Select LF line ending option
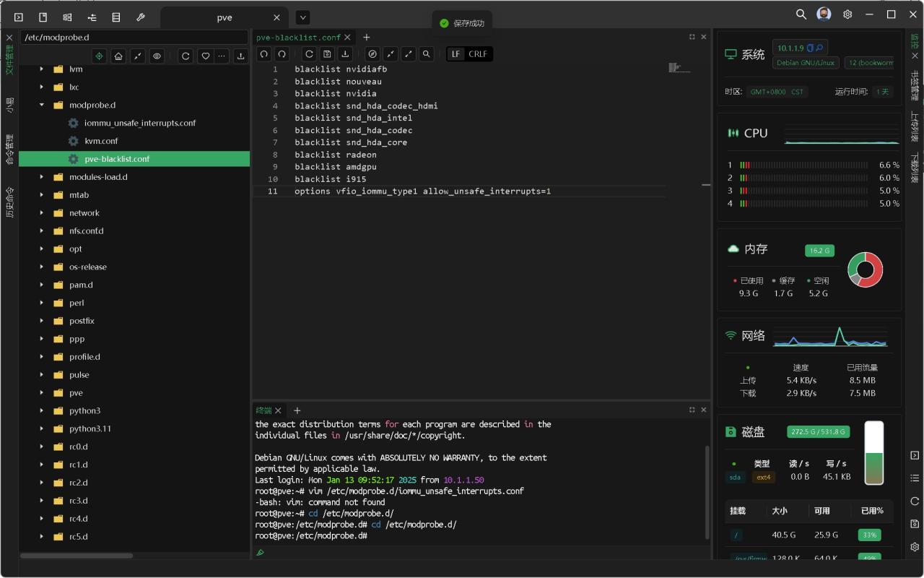The width and height of the screenshot is (924, 578). click(456, 53)
